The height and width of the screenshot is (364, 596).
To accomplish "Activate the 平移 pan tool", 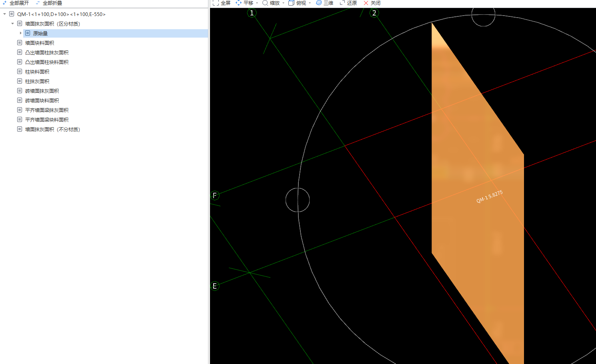I will pos(244,3).
